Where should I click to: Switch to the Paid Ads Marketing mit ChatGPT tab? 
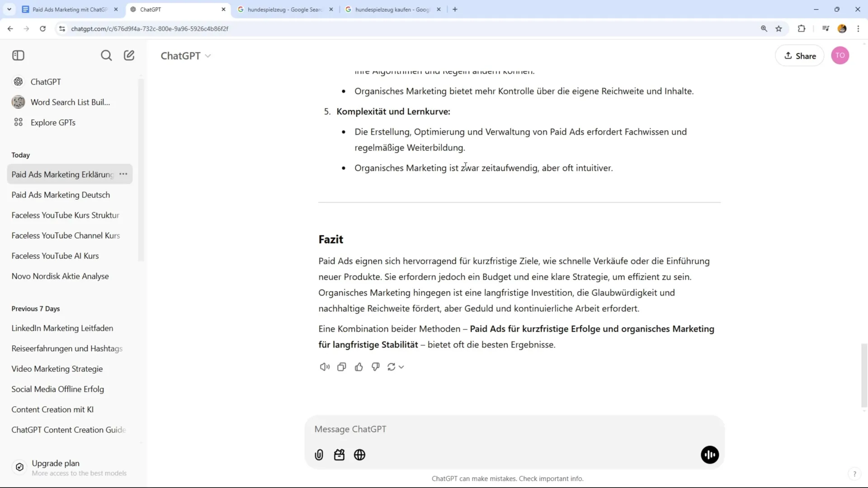70,9
